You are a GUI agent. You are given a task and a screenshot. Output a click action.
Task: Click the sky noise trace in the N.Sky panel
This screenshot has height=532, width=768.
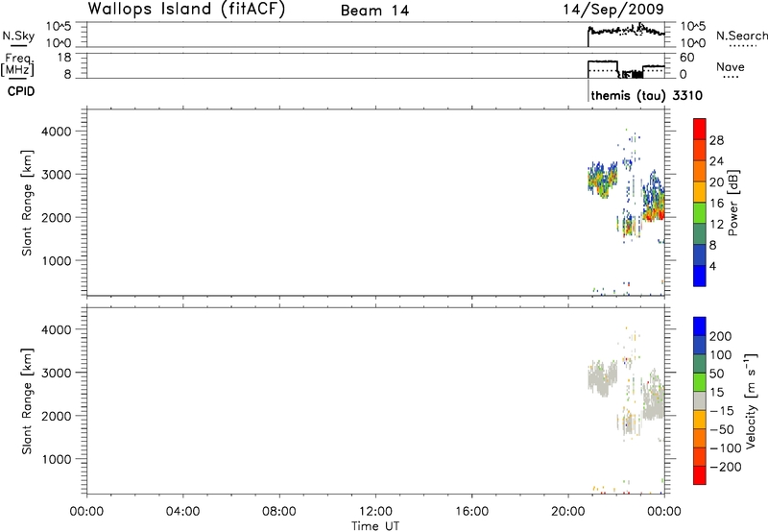(x=626, y=31)
